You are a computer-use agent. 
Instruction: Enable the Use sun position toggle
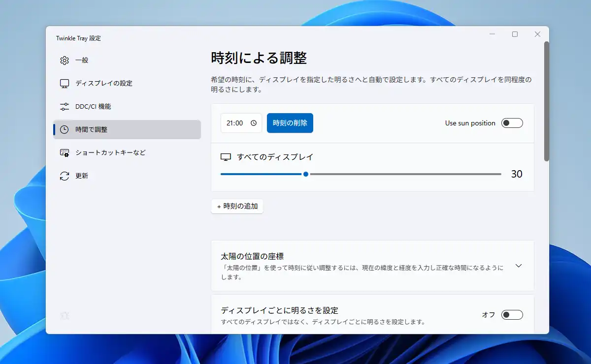click(x=512, y=123)
